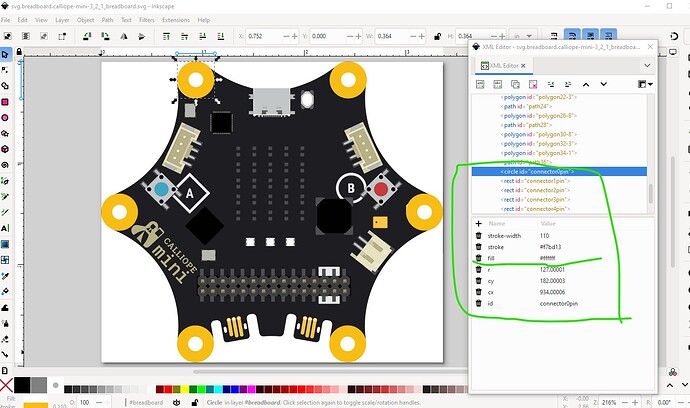Open the Extensions menu
The width and height of the screenshot is (690, 408).
[x=176, y=20]
